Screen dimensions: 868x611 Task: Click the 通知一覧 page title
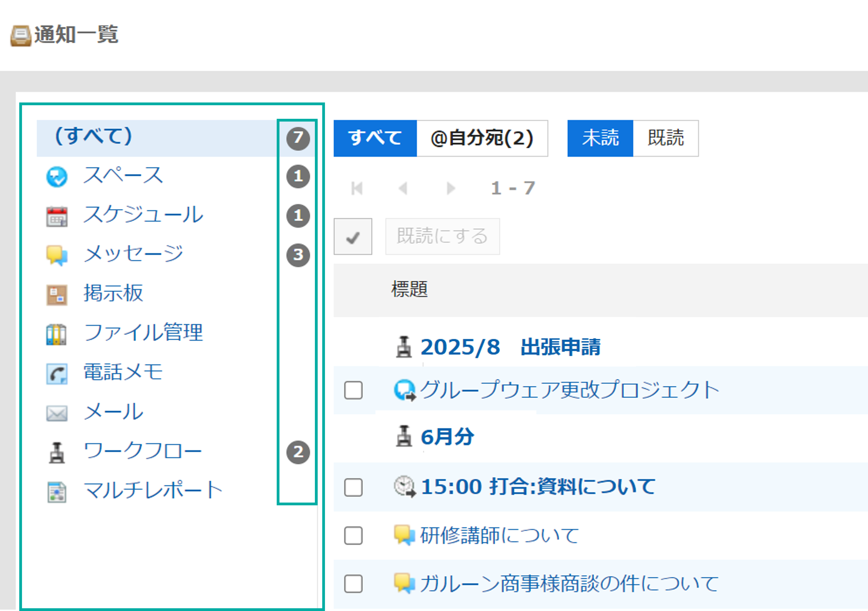tap(76, 35)
